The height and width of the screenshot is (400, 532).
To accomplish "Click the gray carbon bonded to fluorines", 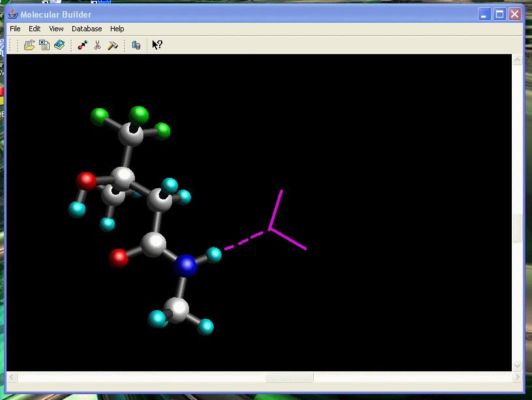I will click(131, 135).
